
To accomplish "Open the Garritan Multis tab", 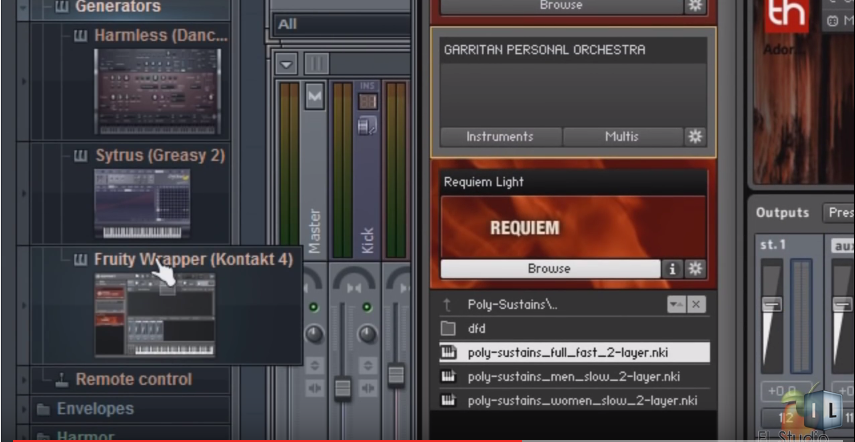I will (622, 137).
